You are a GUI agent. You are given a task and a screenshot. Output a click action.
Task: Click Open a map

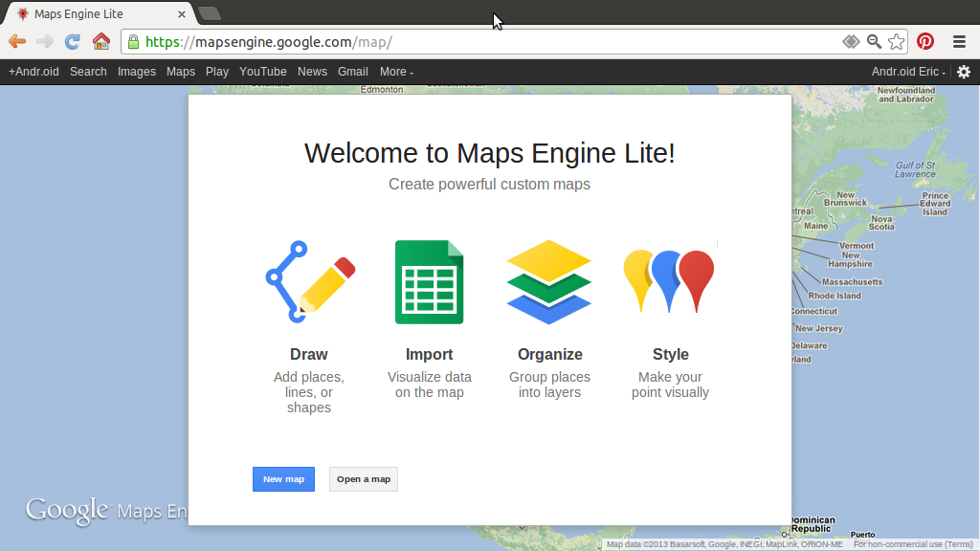click(x=363, y=478)
